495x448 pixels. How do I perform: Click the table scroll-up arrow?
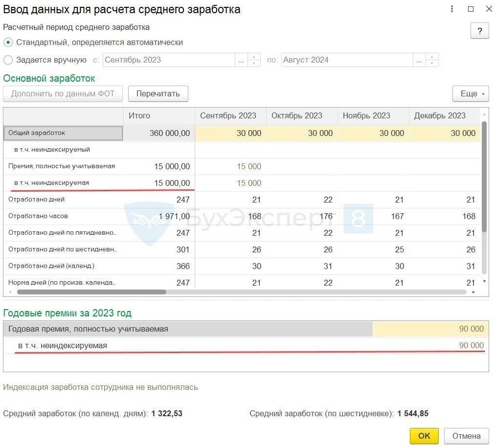tap(484, 114)
